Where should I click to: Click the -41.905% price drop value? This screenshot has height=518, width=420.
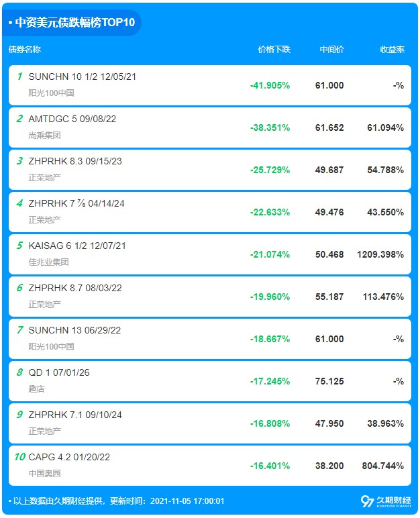coord(270,85)
